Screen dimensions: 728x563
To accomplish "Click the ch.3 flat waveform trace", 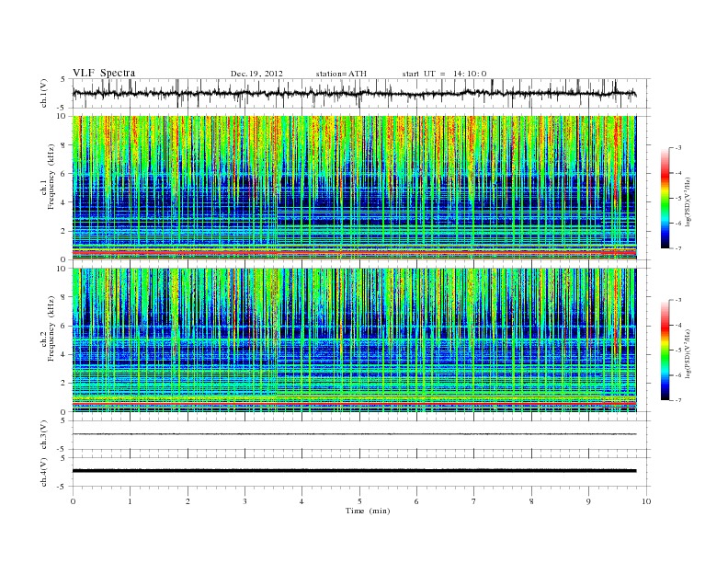I will (354, 434).
